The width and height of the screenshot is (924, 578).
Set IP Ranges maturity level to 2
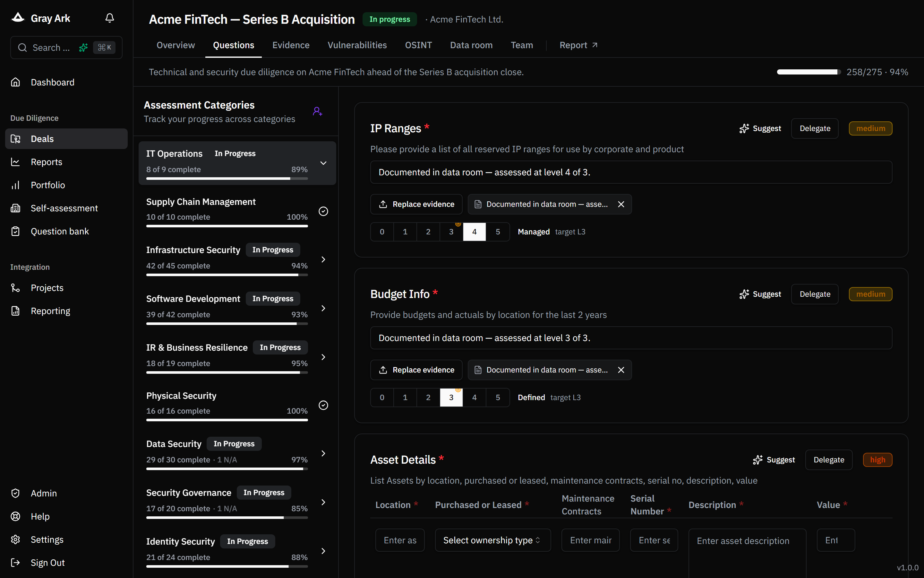click(x=428, y=232)
